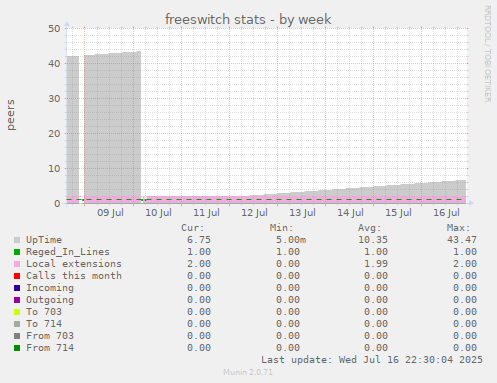Click UpTime maximum value 43.47

[462, 240]
